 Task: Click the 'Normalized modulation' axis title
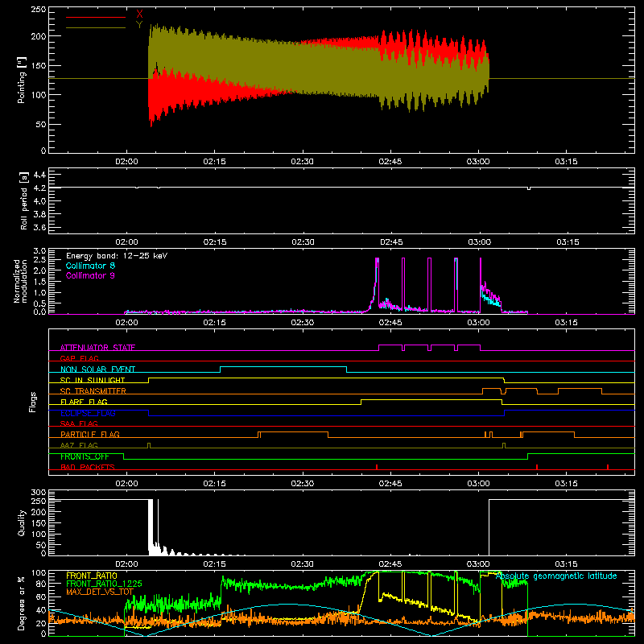21,281
